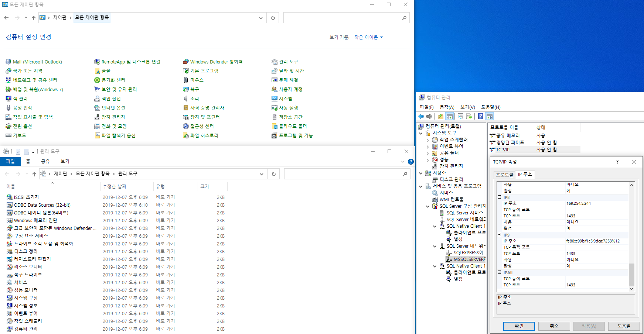
Task: Expand 작업 스케줄러 tree node
Action: 428,140
